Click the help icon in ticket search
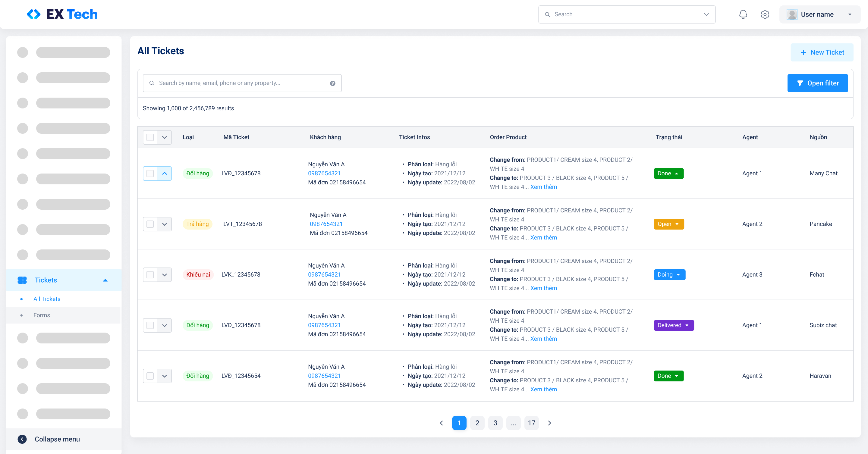 pyautogui.click(x=332, y=83)
